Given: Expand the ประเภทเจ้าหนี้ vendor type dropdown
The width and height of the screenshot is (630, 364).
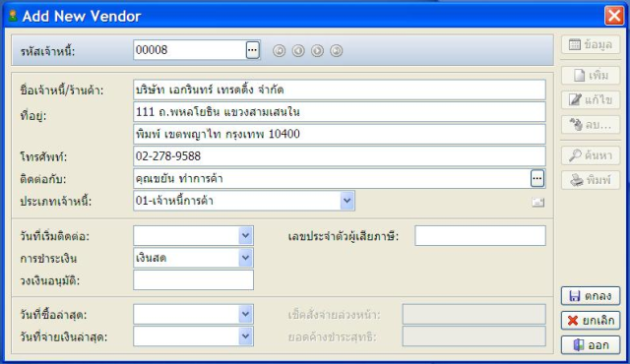Looking at the screenshot, I should 347,201.
